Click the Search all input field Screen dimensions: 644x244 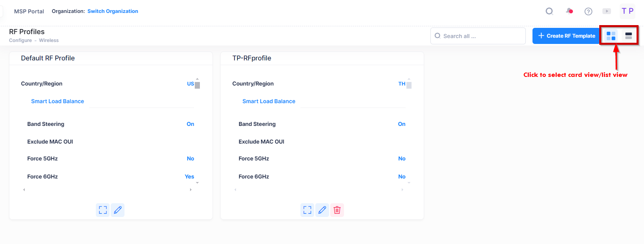click(x=478, y=36)
